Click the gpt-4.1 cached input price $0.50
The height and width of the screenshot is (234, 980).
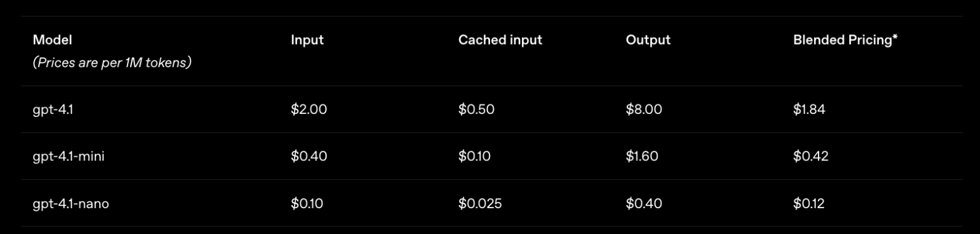tap(476, 109)
